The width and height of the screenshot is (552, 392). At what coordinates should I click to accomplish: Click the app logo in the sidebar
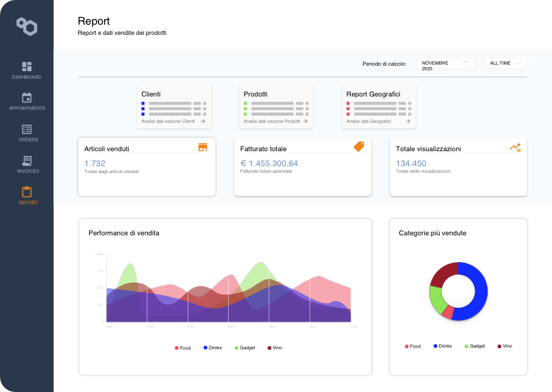click(x=27, y=27)
